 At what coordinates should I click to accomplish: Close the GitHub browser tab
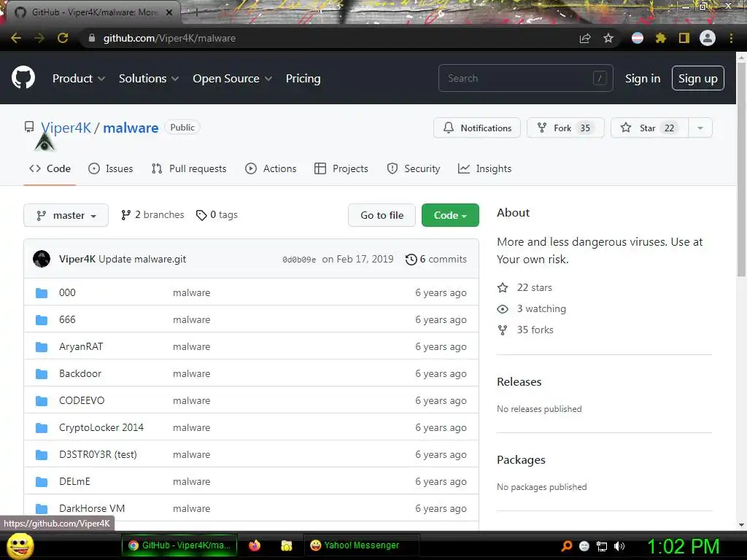169,12
